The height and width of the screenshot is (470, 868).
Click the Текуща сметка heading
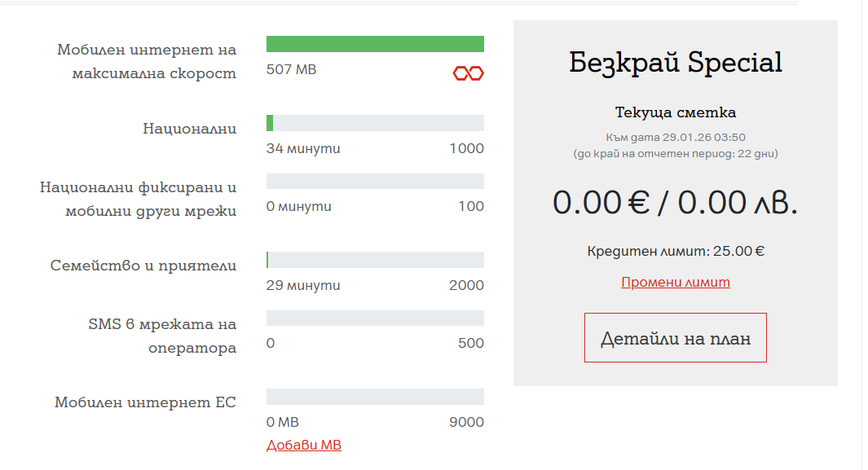676,112
